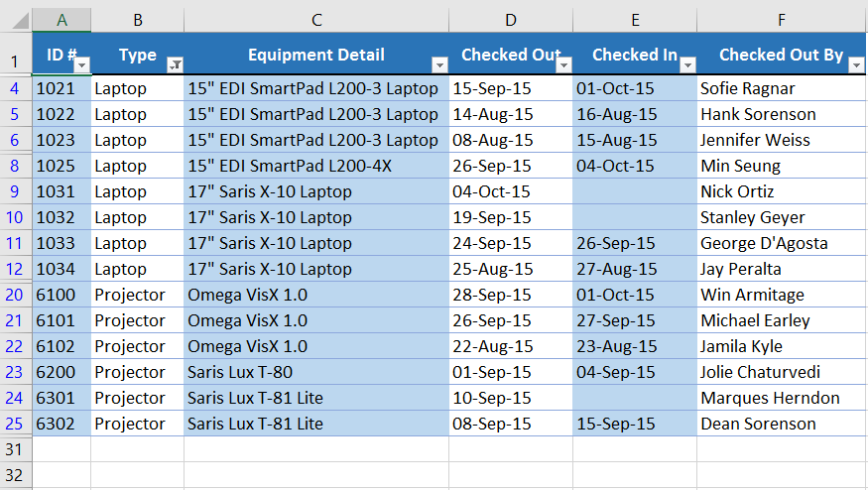Show the Checked In filter options
Screen dimensions: 868x490
click(x=686, y=64)
